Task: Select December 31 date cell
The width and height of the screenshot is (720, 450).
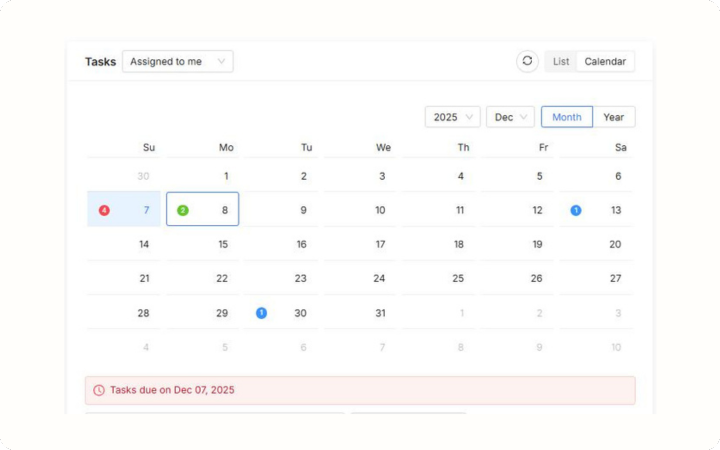Action: click(x=360, y=312)
